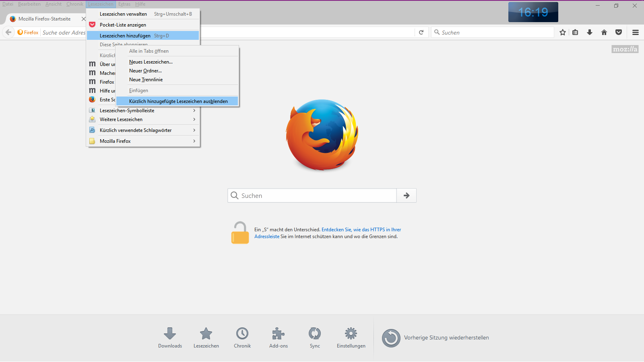Click the mozilla logo badge
The image size is (644, 362).
(625, 49)
